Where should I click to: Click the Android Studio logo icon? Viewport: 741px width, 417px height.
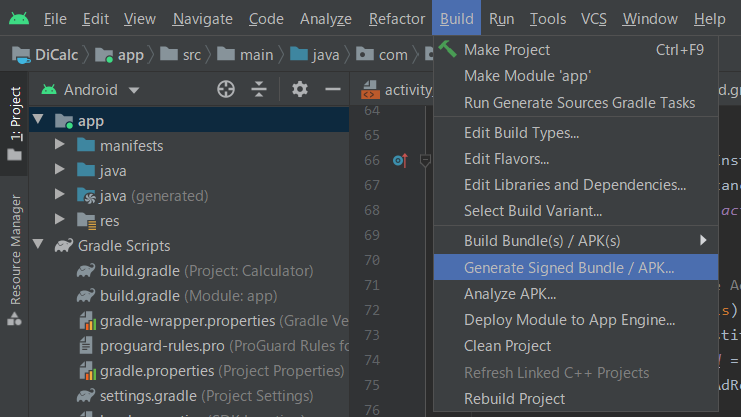[19, 19]
